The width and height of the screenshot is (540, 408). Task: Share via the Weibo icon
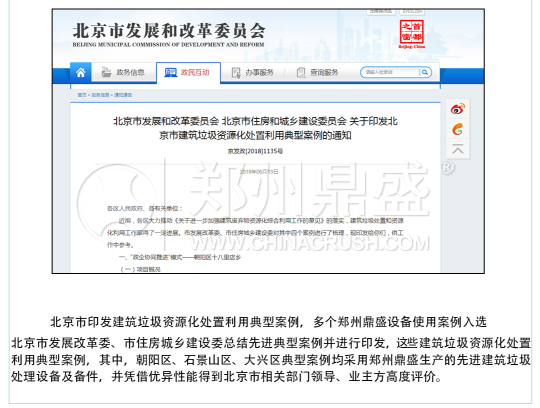458,109
